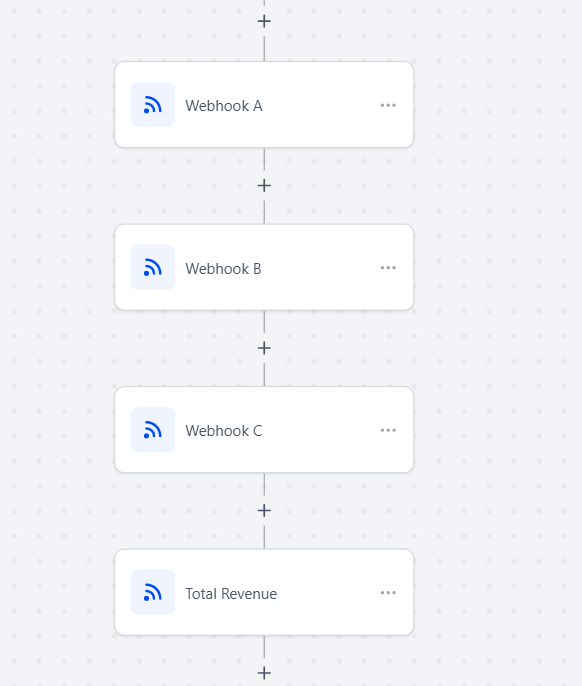
Task: Click the webhook icon on Webhook C
Action: pos(153,430)
